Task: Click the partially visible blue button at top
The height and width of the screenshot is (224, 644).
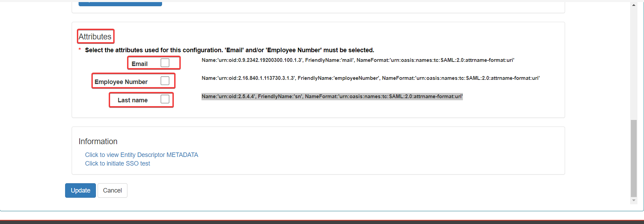Action: (x=120, y=4)
